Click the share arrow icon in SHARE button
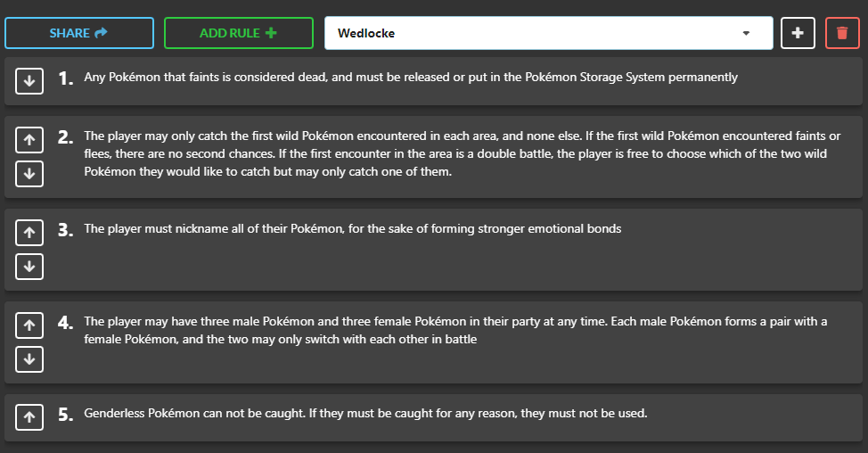The image size is (868, 453). tap(101, 33)
